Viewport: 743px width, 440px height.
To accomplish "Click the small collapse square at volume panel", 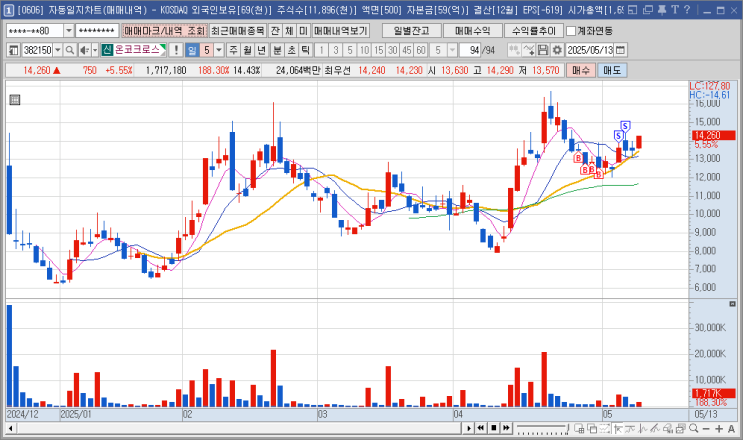I will pyautogui.click(x=732, y=304).
